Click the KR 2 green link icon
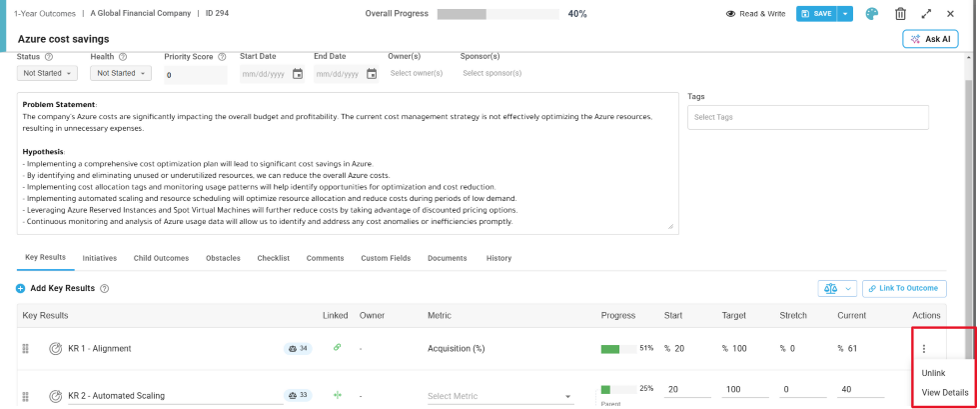 338,395
